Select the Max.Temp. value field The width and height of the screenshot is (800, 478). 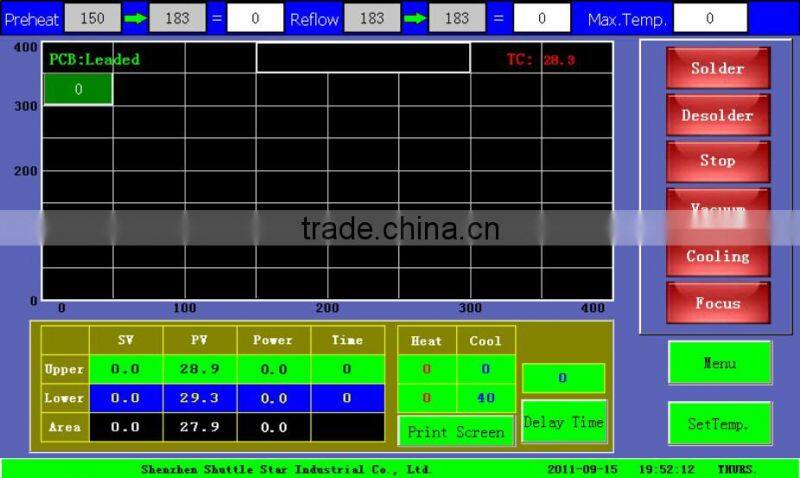710,18
